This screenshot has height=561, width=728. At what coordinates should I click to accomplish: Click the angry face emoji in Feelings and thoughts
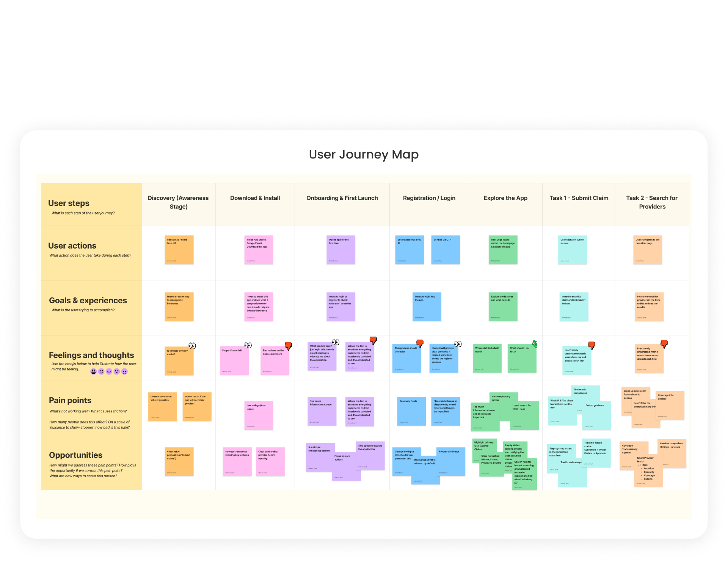click(x=124, y=371)
